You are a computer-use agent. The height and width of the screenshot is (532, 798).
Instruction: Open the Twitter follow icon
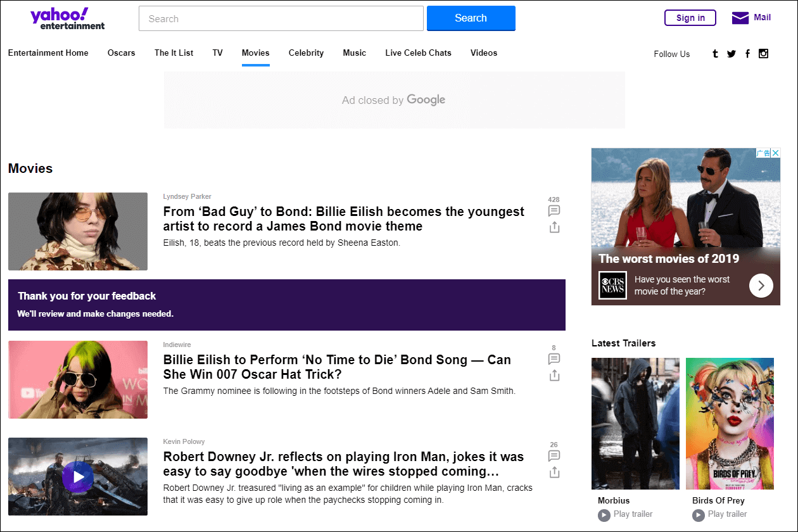(731, 54)
